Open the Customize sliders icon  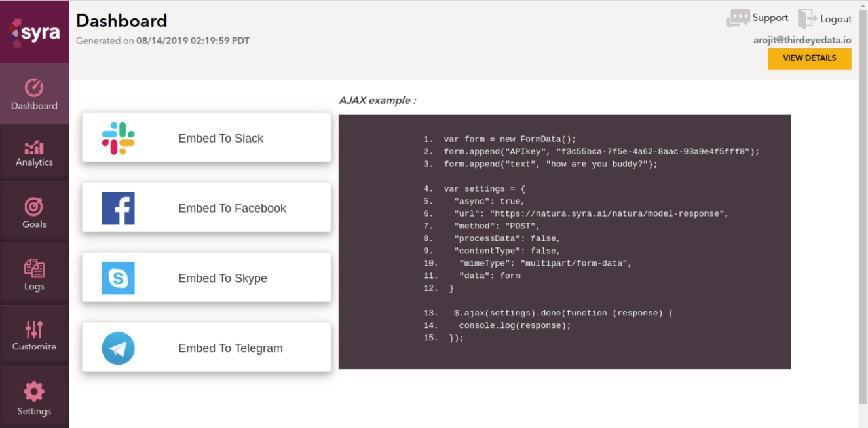pyautogui.click(x=34, y=329)
